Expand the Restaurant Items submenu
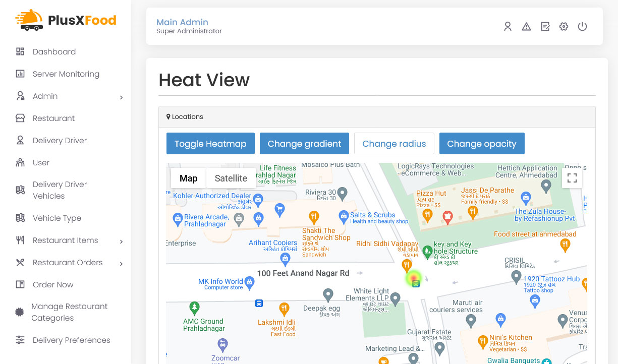 [121, 241]
